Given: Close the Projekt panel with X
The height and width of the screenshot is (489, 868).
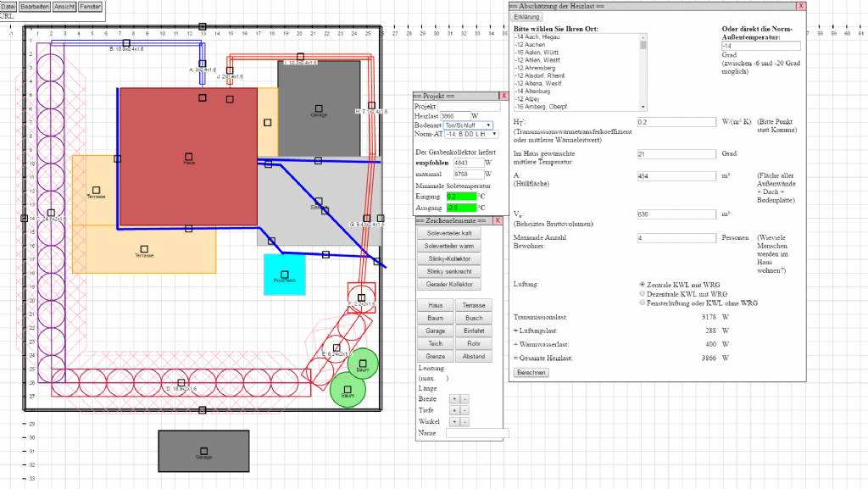Looking at the screenshot, I should 502,96.
